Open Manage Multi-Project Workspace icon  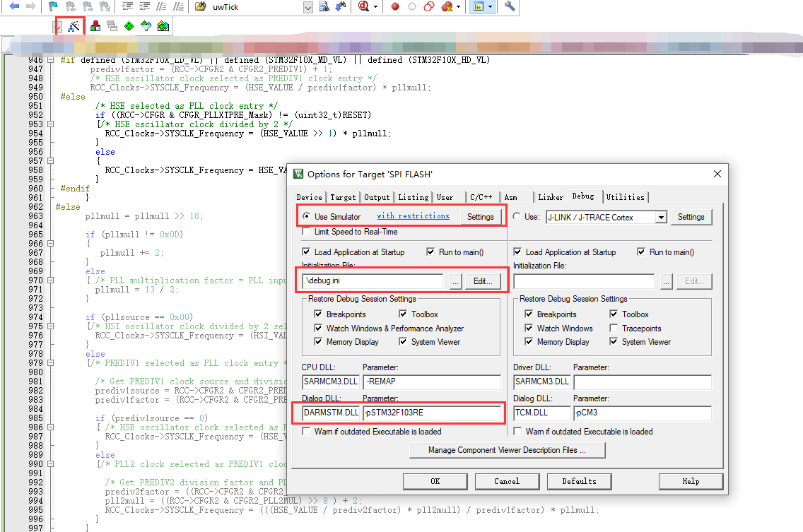click(x=112, y=26)
